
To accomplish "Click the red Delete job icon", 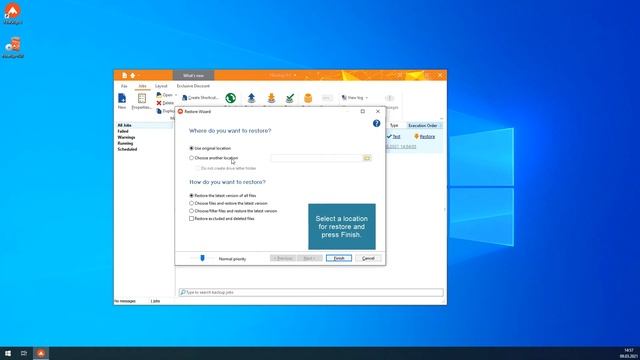I will (x=159, y=103).
